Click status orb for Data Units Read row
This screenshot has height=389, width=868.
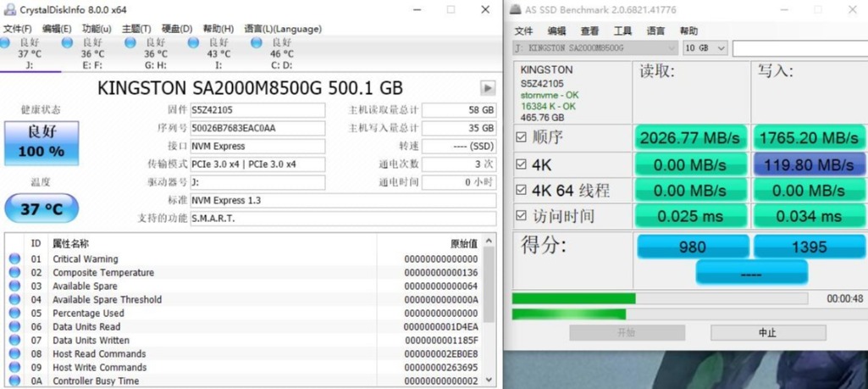click(x=14, y=326)
